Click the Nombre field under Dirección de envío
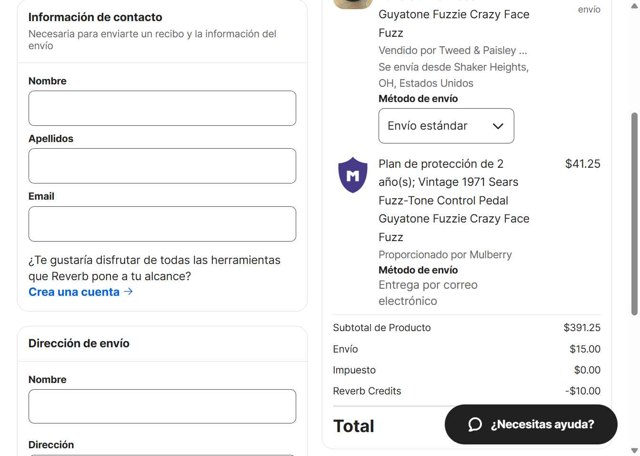 click(162, 406)
